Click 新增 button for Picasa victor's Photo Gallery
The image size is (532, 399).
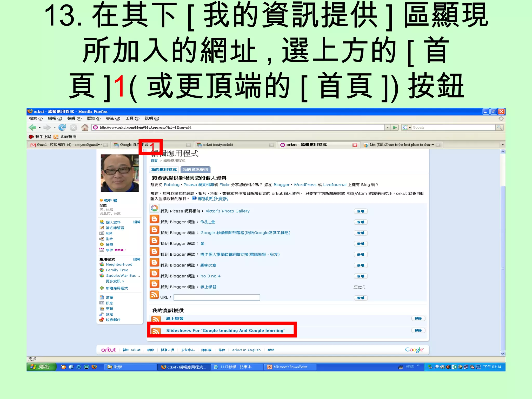[x=361, y=211]
